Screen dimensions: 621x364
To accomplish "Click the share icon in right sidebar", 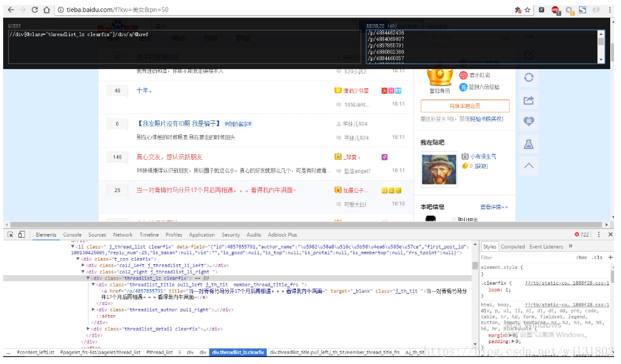I will point(529,100).
